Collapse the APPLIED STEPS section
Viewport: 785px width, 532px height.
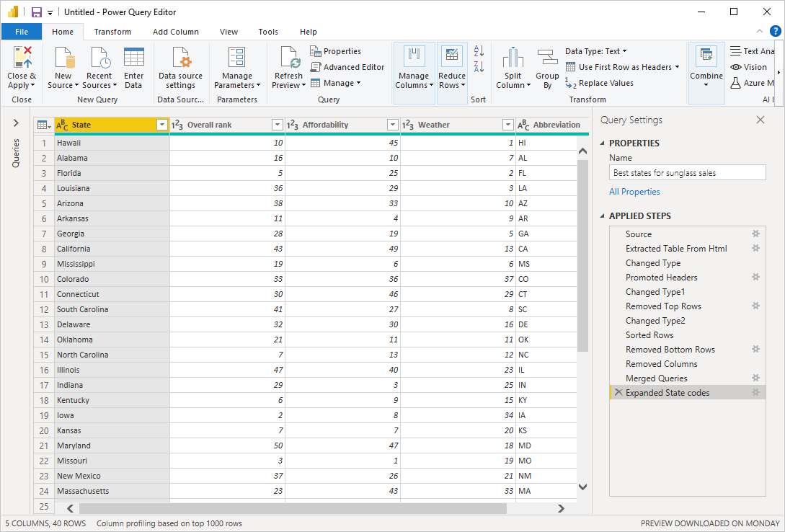click(603, 216)
